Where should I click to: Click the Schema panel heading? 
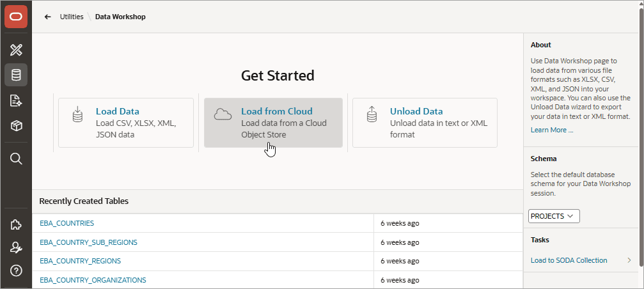point(544,159)
